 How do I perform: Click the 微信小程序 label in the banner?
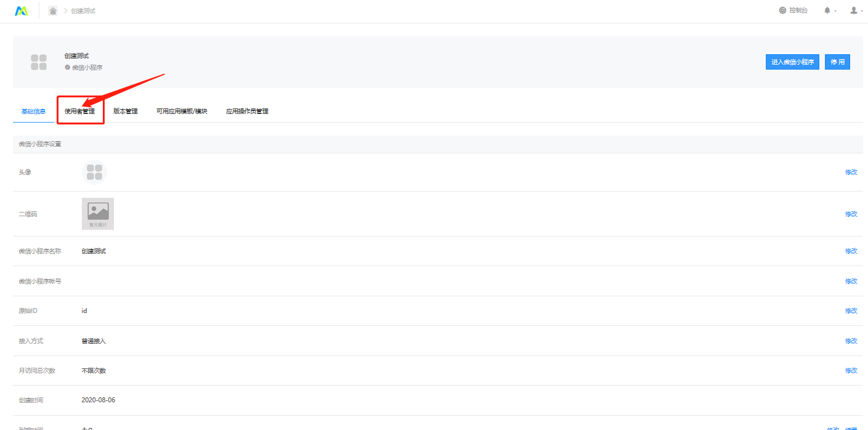pyautogui.click(x=87, y=68)
